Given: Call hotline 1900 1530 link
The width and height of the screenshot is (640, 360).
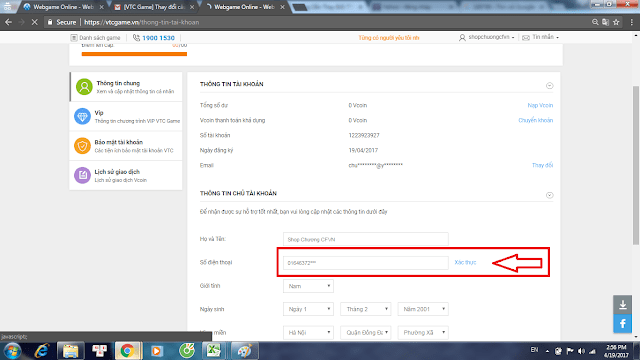Looking at the screenshot, I should click(x=158, y=38).
